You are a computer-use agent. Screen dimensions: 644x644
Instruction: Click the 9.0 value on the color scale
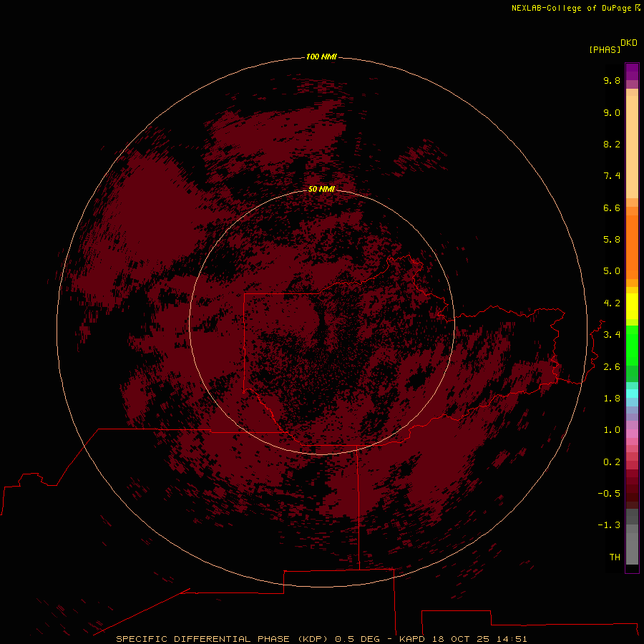tap(612, 112)
